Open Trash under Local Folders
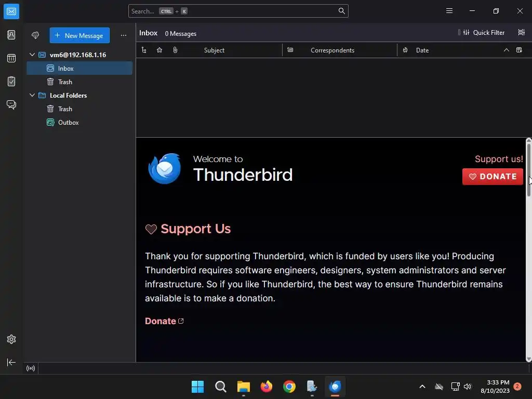532x399 pixels. pos(79,109)
